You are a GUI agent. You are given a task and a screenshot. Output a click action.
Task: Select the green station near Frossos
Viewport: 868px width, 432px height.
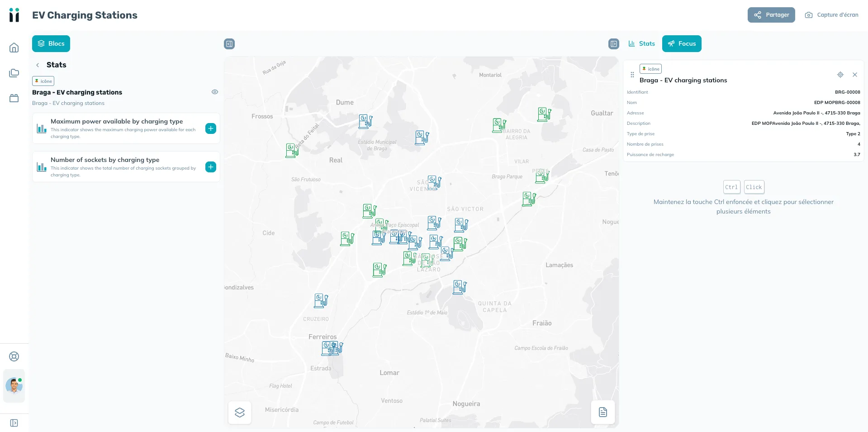(292, 150)
